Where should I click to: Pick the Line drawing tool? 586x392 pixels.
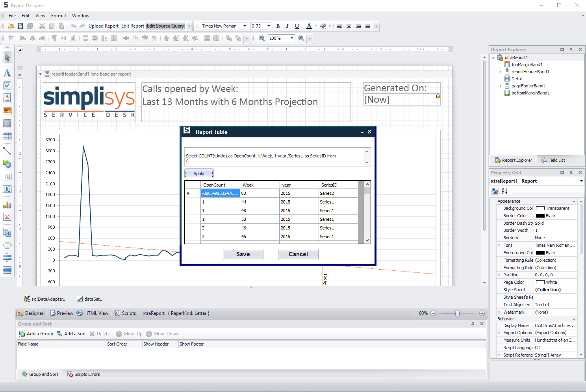(7, 151)
